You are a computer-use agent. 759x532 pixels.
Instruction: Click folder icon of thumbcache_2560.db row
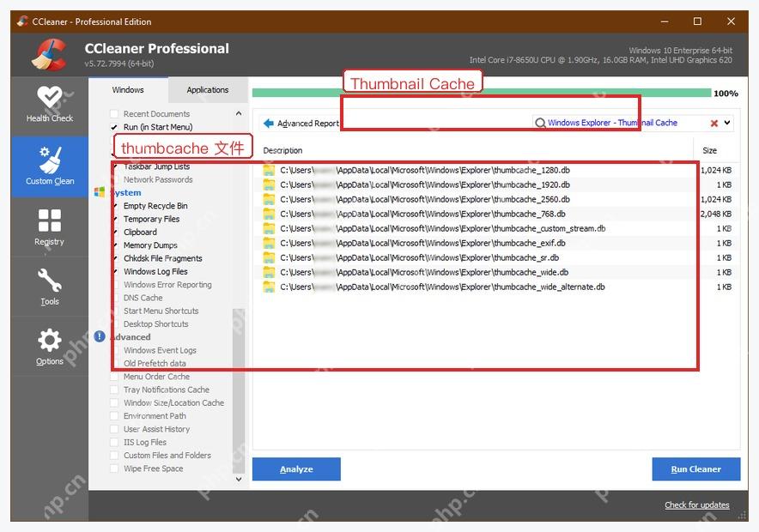(x=269, y=199)
